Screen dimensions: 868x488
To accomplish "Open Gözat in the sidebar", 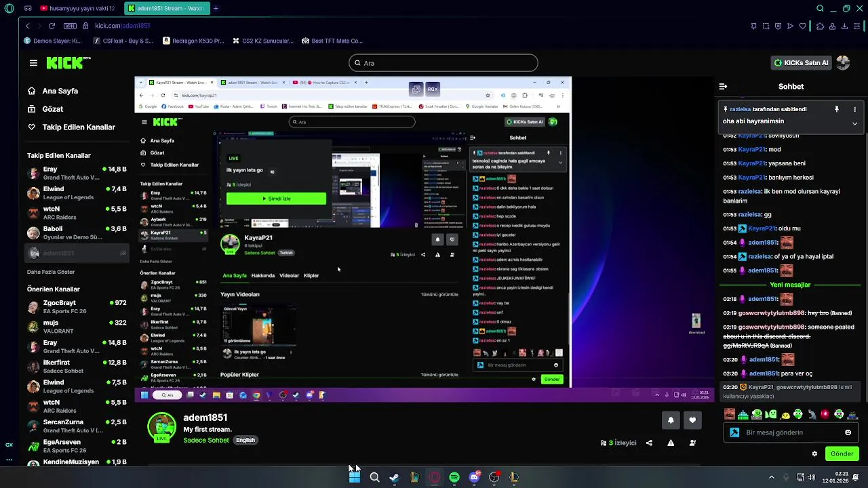I will point(45,109).
